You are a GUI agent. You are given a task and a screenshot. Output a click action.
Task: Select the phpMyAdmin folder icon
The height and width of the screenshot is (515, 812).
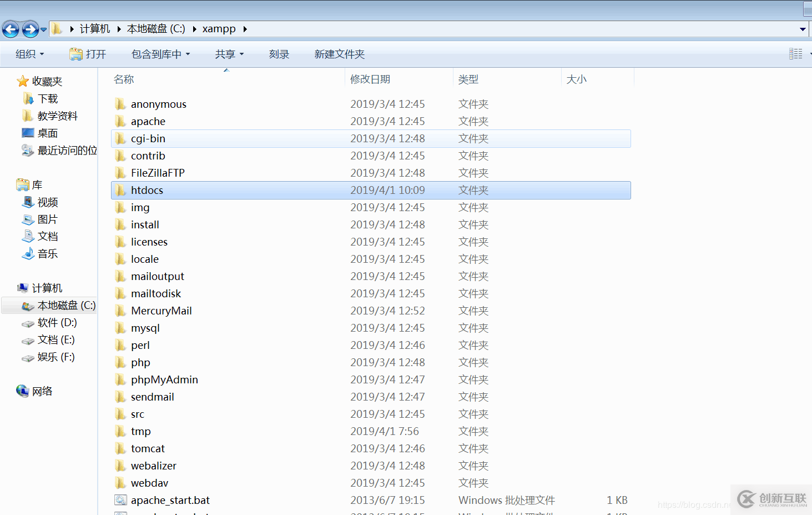pyautogui.click(x=120, y=379)
